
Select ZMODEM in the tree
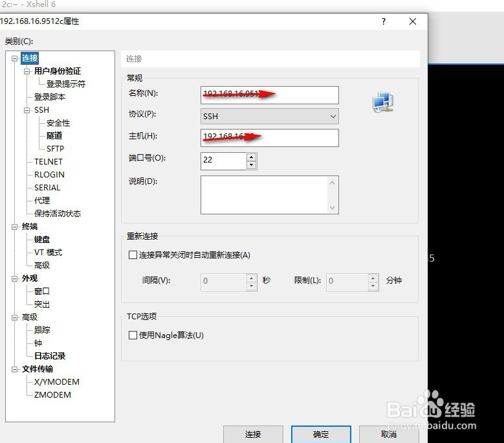(52, 394)
